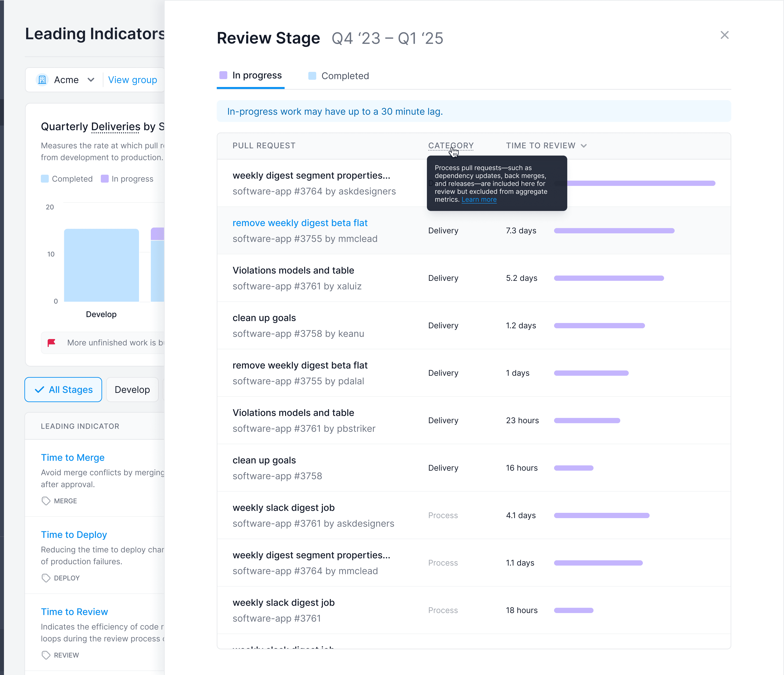The image size is (784, 675).
Task: Click the blue building icon next to Acme
Action: [42, 80]
